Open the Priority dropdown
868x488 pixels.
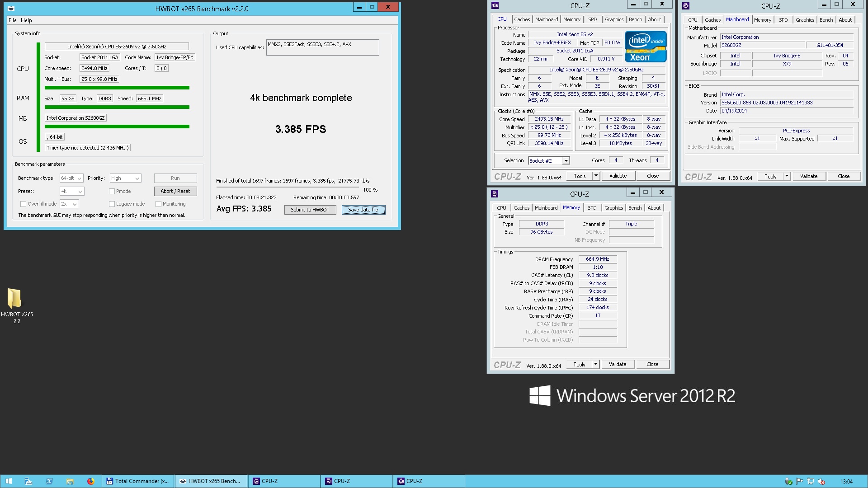pyautogui.click(x=125, y=178)
